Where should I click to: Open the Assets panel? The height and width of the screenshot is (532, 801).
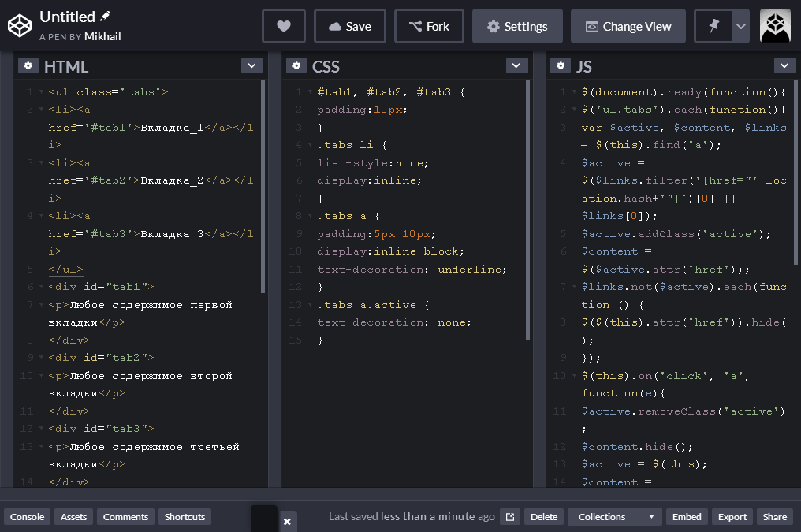coord(73,517)
